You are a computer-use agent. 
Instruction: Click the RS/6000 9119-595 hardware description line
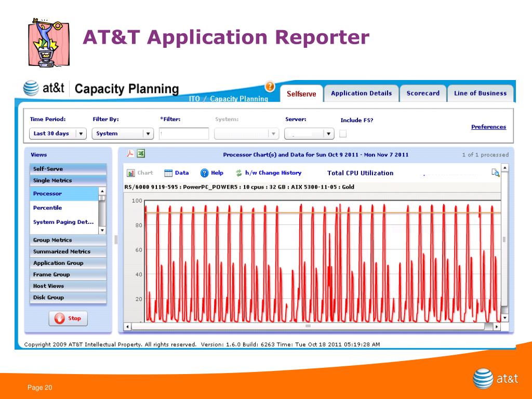pyautogui.click(x=239, y=187)
